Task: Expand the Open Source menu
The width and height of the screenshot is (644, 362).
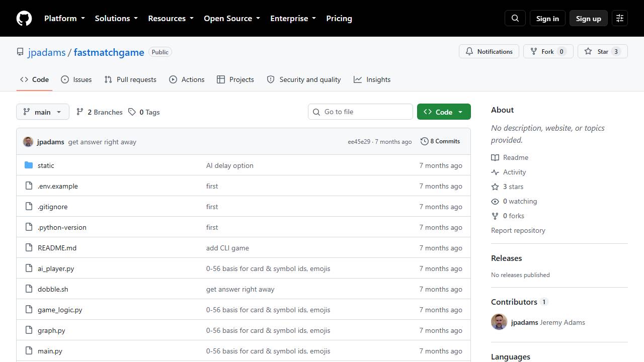Action: pyautogui.click(x=232, y=18)
